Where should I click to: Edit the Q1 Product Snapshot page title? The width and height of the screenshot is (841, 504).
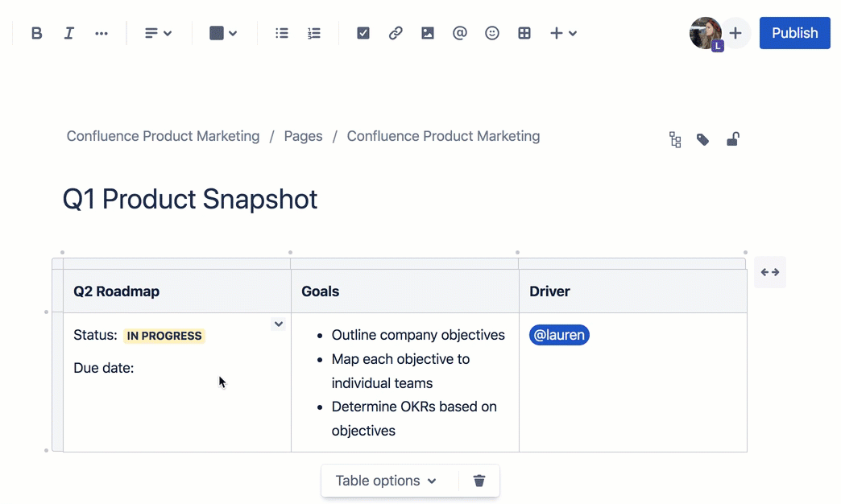190,200
